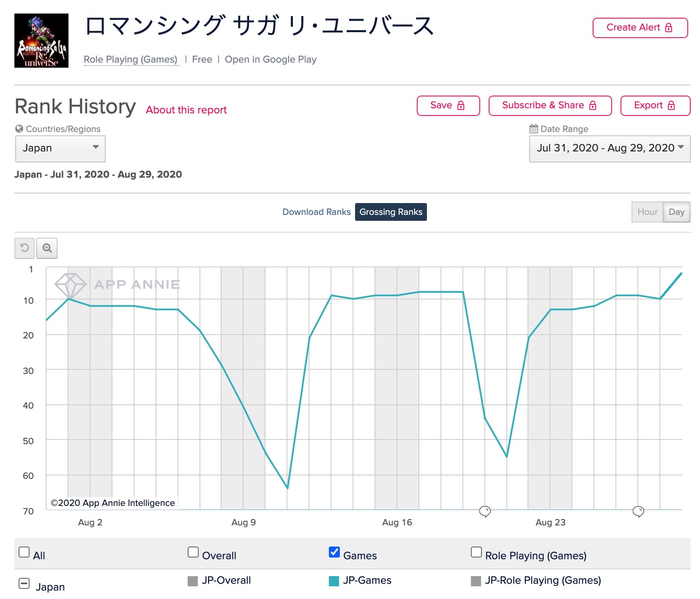
Task: Switch to Download Ranks tab
Action: pos(316,212)
